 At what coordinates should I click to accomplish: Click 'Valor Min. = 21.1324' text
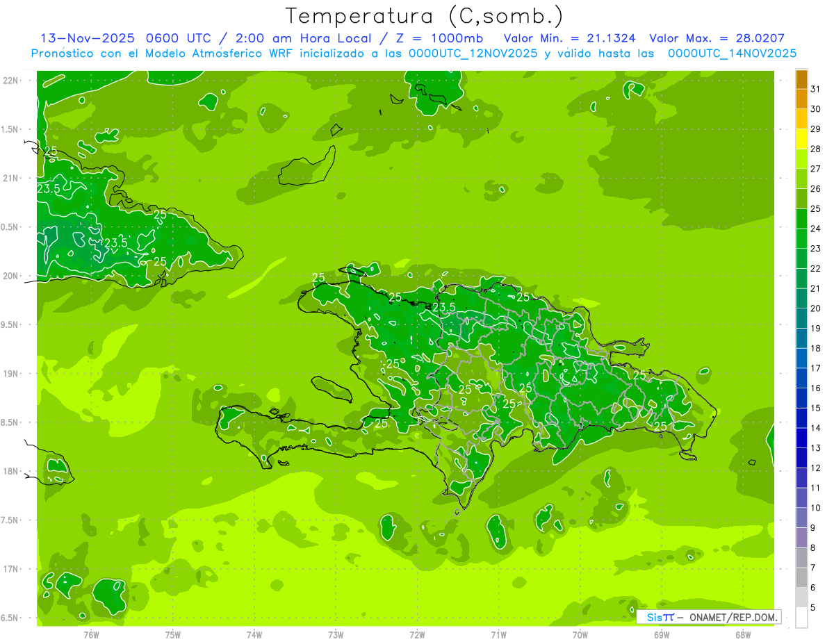pyautogui.click(x=569, y=38)
